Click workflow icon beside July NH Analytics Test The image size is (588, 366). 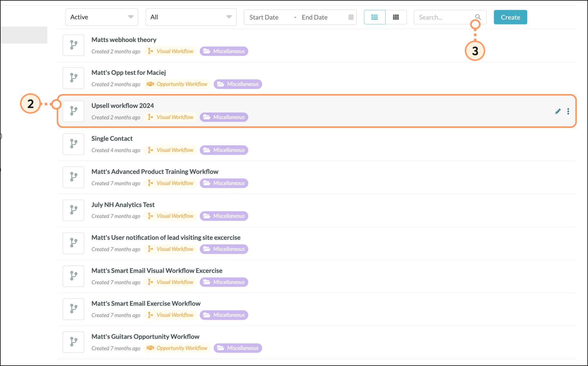coord(73,210)
